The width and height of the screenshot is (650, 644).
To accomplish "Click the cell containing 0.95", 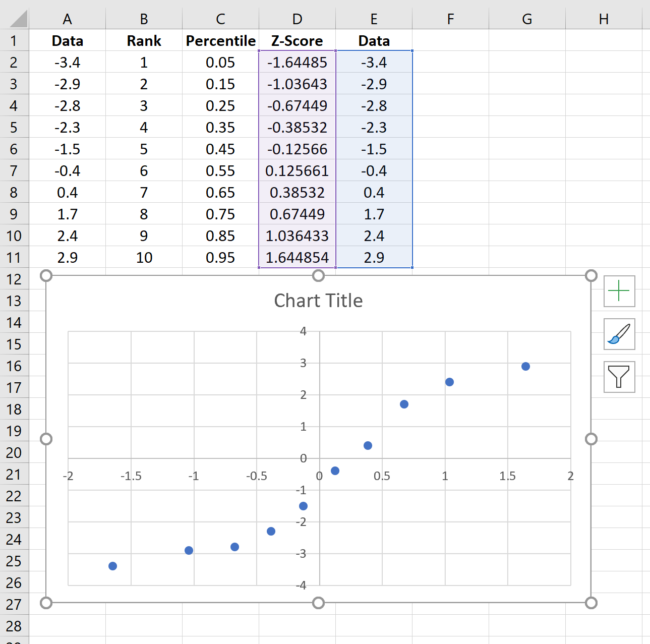I will 220,257.
